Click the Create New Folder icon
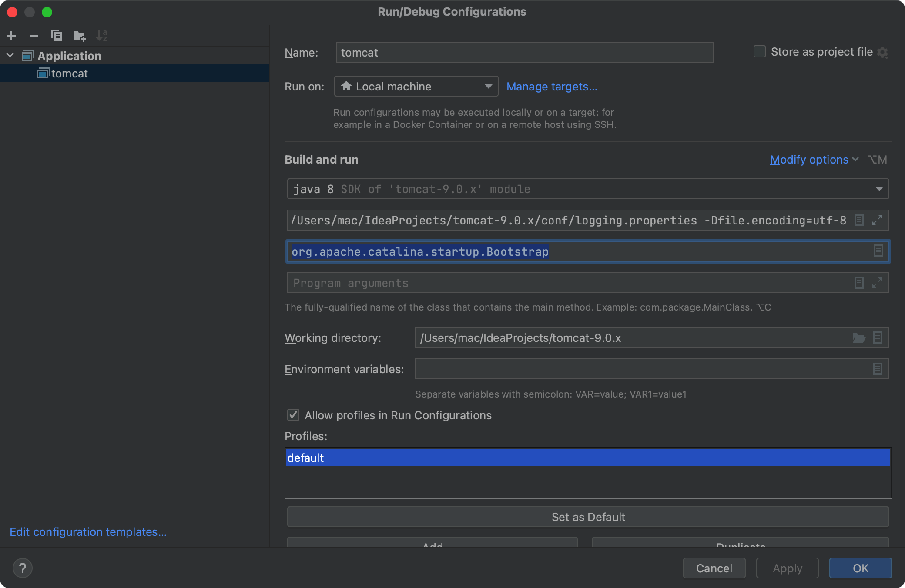Image resolution: width=905 pixels, height=588 pixels. [x=80, y=36]
